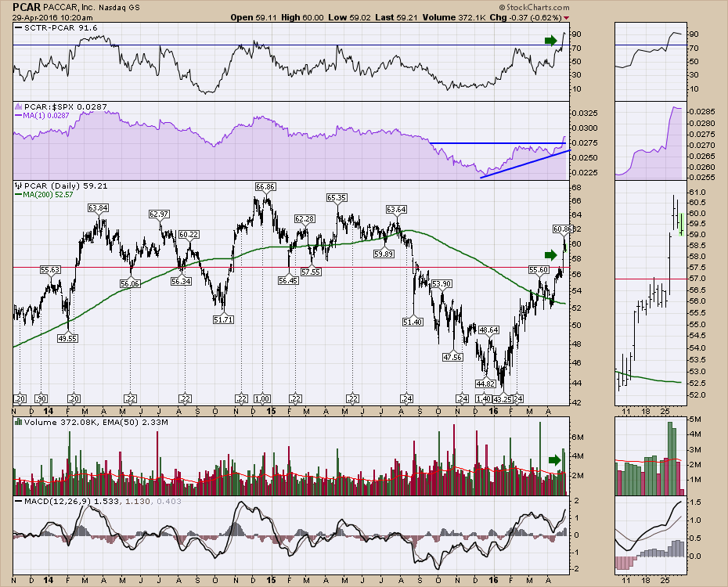
Task: Click the 47.56 price low label
Action: 452,357
